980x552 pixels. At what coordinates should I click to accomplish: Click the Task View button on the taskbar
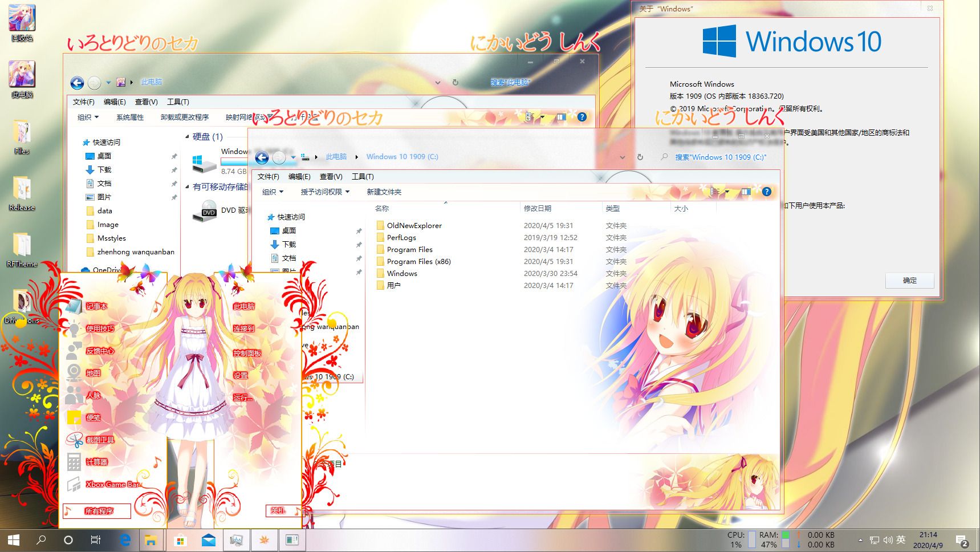pos(96,539)
